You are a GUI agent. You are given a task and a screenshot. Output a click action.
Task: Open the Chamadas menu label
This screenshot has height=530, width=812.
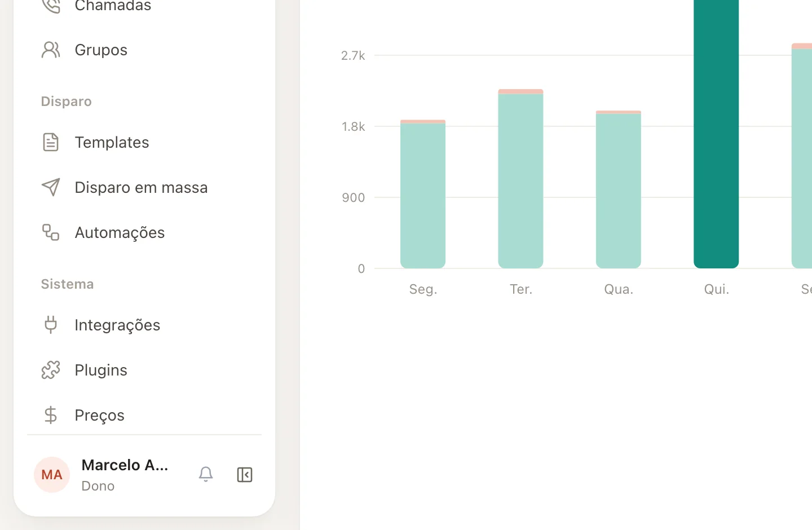click(113, 6)
